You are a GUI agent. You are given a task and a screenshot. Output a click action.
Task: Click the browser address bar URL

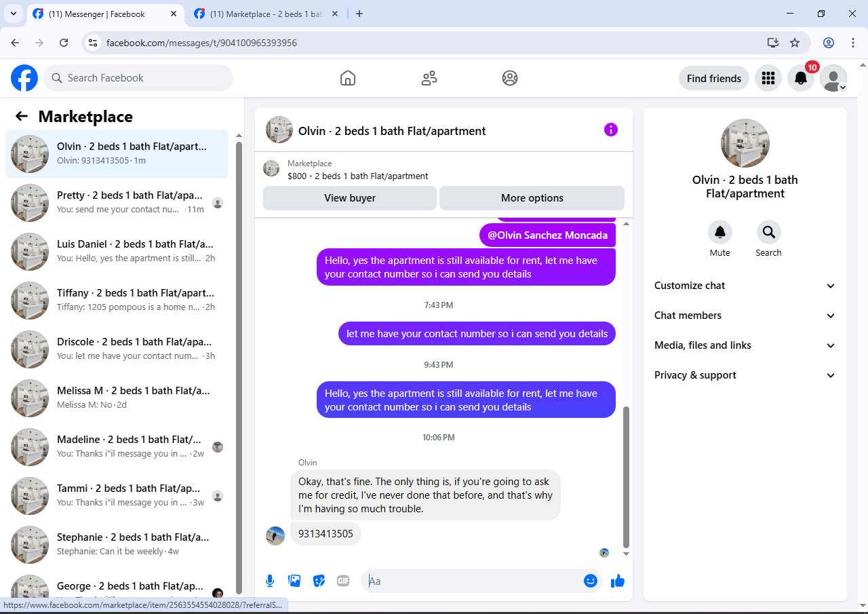[x=201, y=43]
